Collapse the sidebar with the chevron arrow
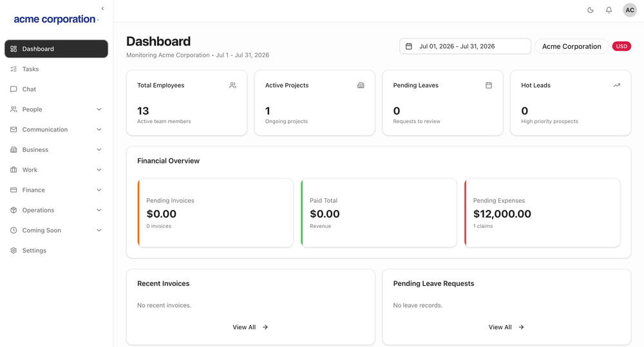Viewport: 644px width, 347px height. pyautogui.click(x=102, y=8)
